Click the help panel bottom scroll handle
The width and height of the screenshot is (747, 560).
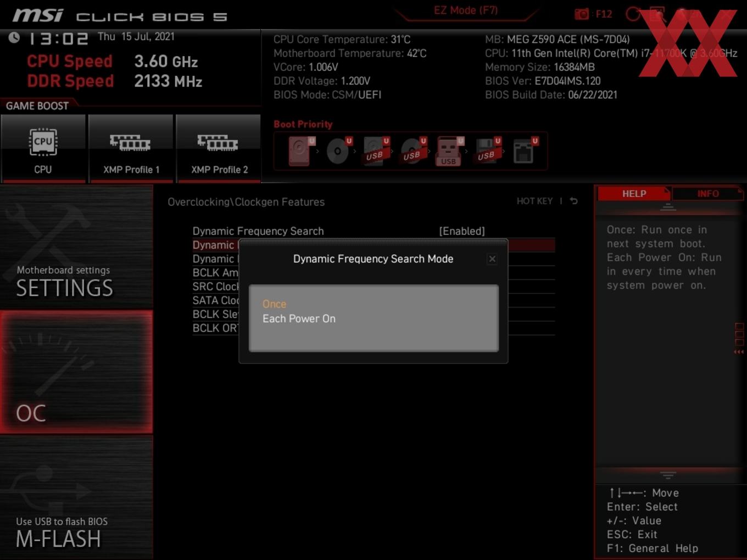(668, 475)
